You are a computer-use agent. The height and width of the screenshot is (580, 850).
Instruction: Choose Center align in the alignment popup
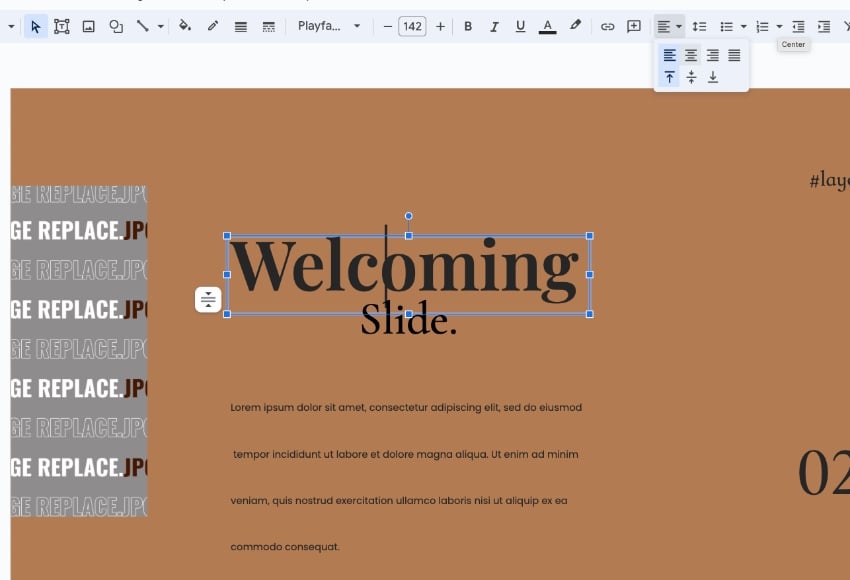(691, 56)
